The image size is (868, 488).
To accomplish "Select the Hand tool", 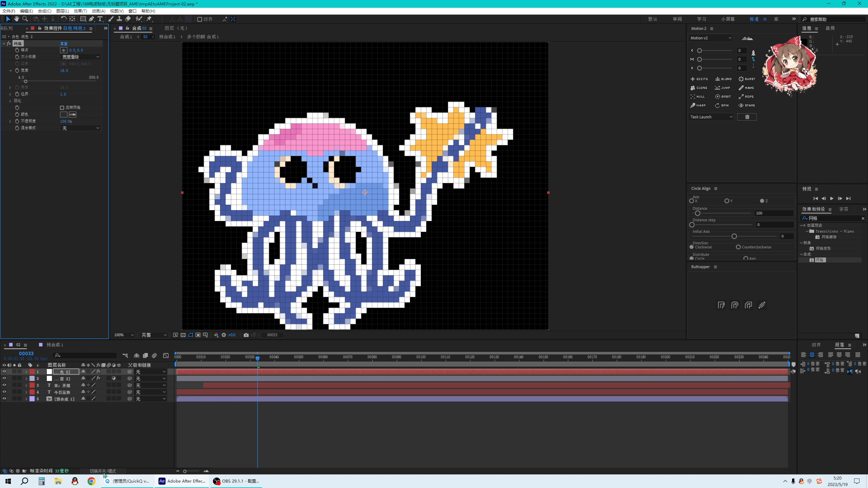I will (x=16, y=19).
